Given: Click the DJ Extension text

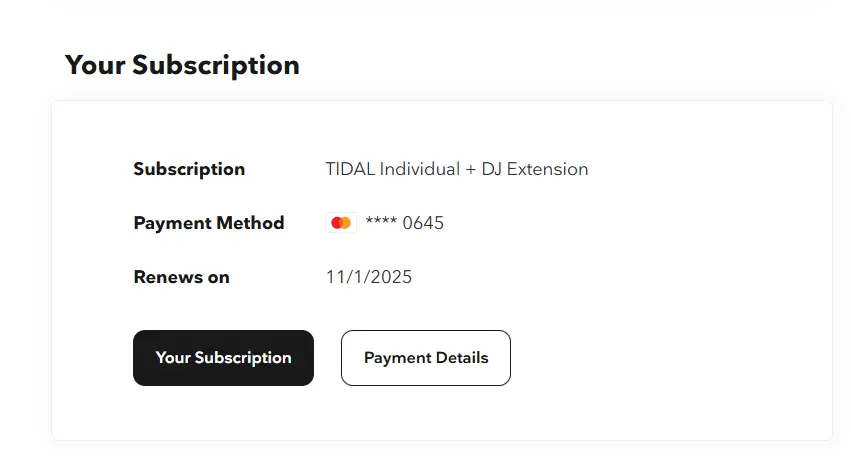Looking at the screenshot, I should [x=535, y=169].
